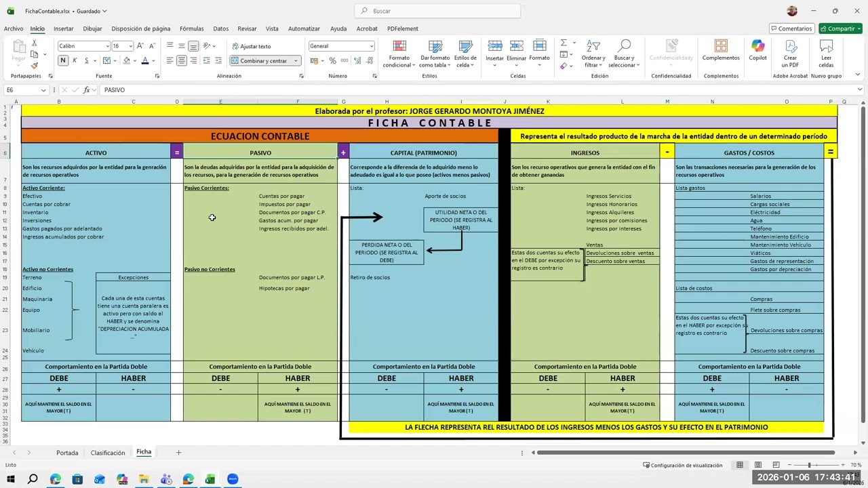Apply thousands separator (000) style
868x488 pixels.
coord(344,60)
